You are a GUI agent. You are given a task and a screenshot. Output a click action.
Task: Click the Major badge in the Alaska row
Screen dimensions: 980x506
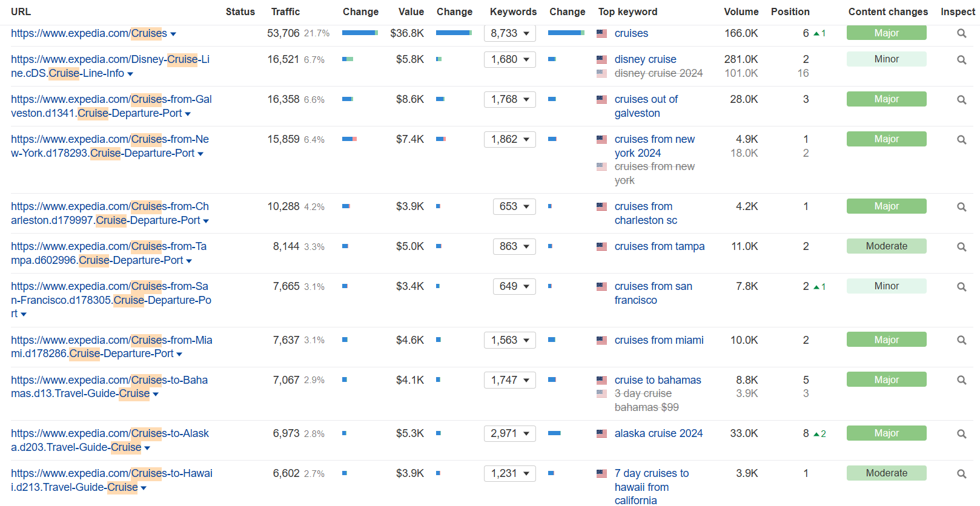[x=886, y=433]
